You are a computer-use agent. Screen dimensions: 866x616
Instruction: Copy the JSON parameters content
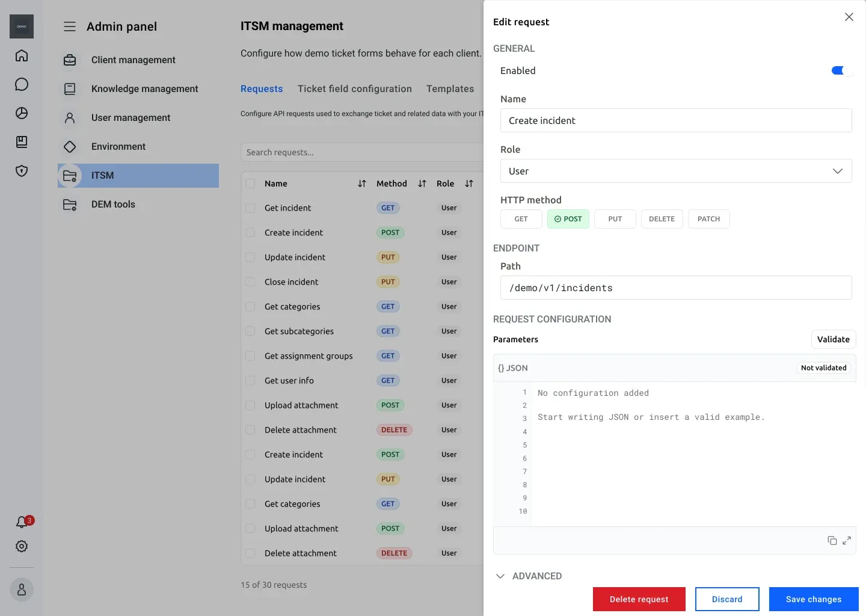tap(832, 540)
